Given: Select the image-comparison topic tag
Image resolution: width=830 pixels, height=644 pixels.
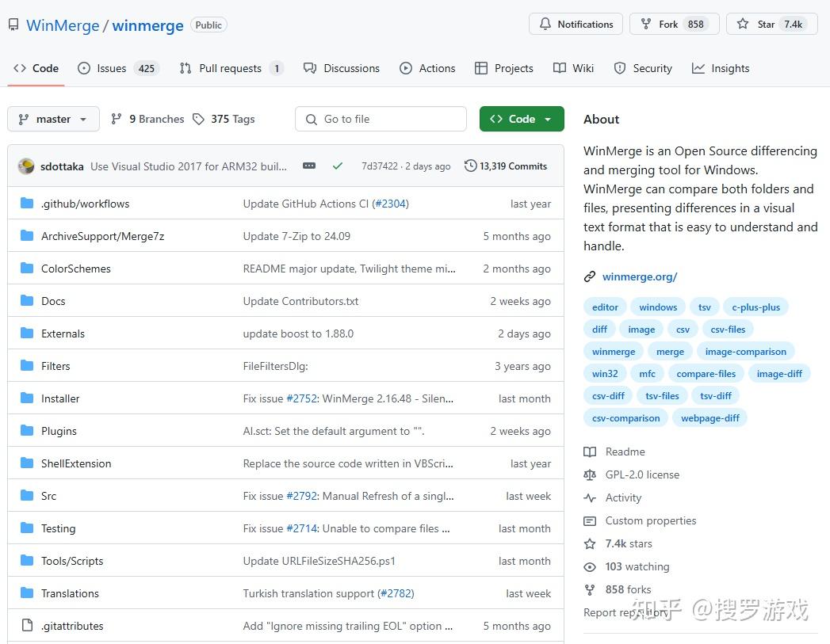Looking at the screenshot, I should (x=745, y=352).
